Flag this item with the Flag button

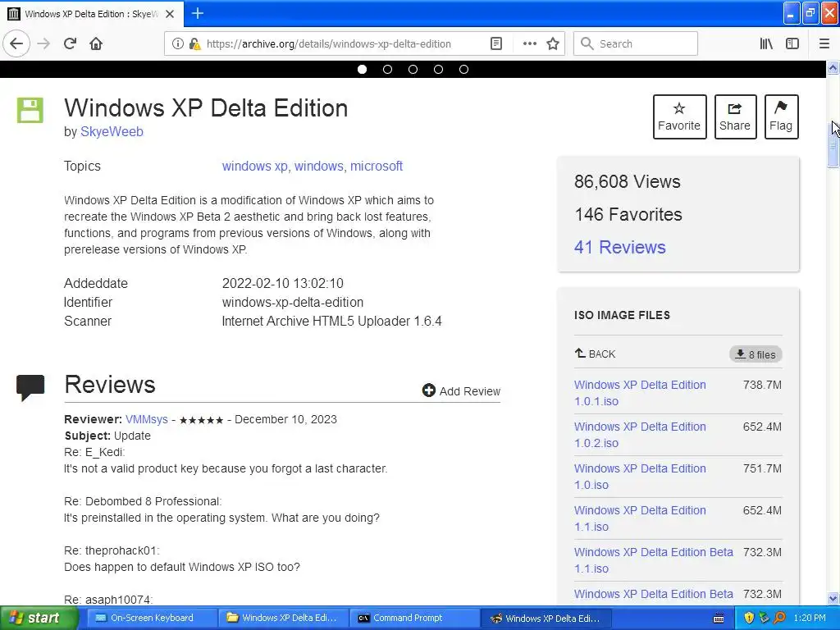(781, 116)
